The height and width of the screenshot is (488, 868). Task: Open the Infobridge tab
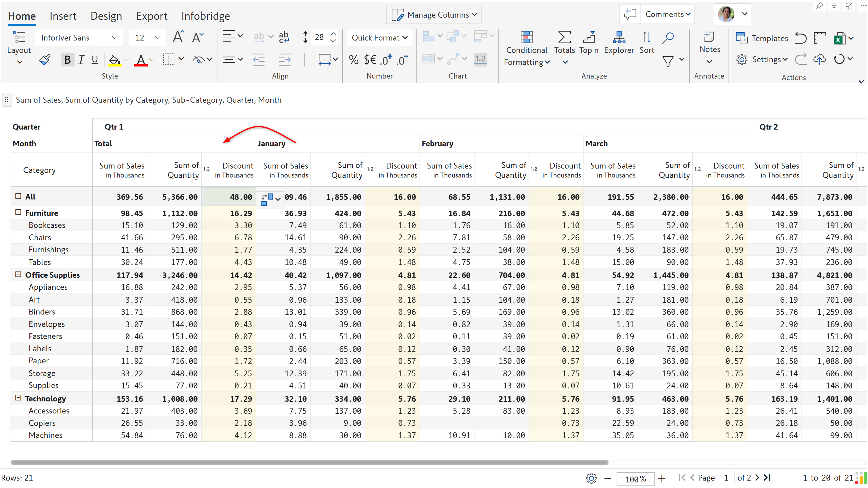(x=205, y=16)
